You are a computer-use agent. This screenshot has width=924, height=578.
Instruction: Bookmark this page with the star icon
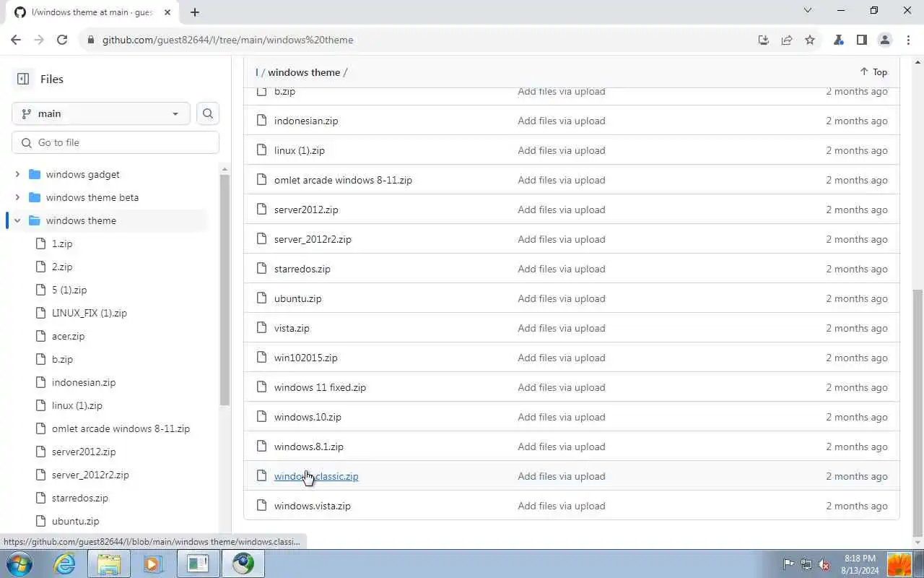tap(810, 40)
